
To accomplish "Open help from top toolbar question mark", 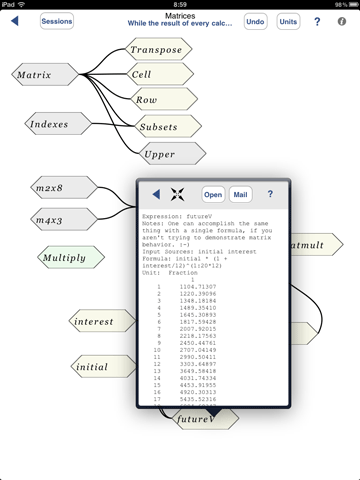I will click(317, 22).
